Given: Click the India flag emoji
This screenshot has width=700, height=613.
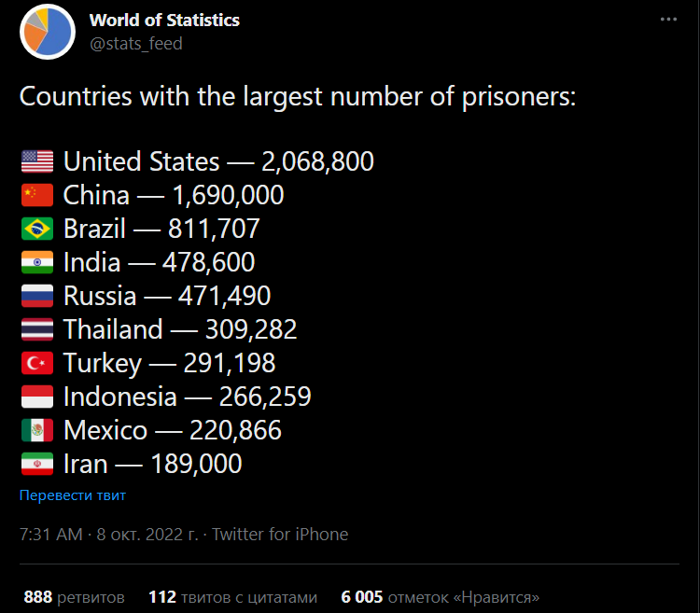Looking at the screenshot, I should 37,263.
